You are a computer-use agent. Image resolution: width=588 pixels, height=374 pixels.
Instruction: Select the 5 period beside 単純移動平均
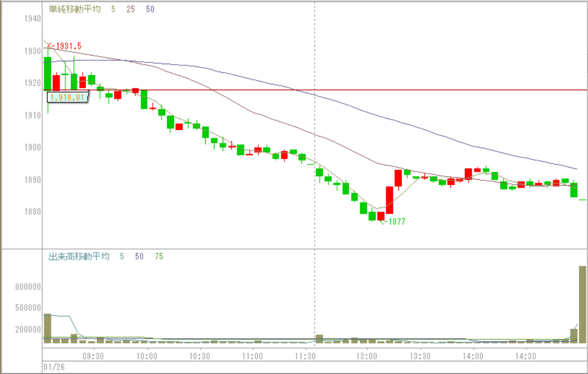(x=113, y=9)
